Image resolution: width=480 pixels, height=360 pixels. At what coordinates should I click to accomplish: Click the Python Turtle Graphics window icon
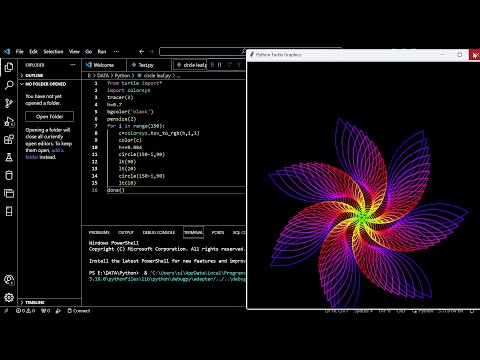(x=252, y=55)
